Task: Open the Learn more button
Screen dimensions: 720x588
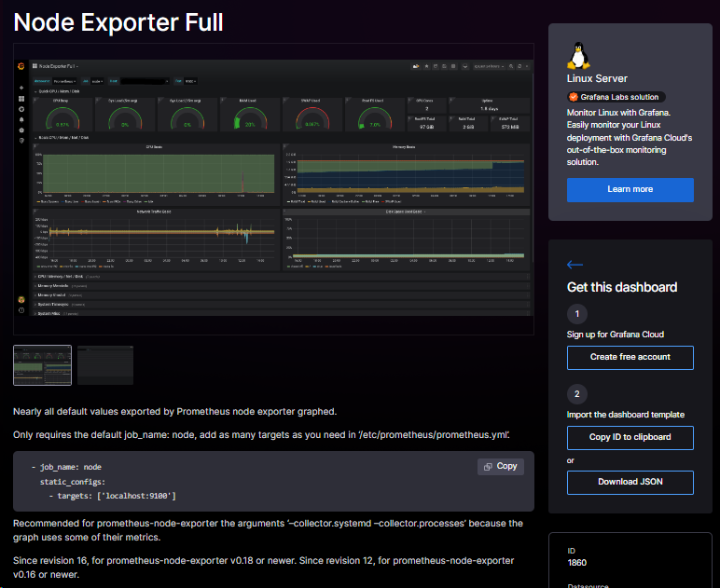Action: click(630, 189)
